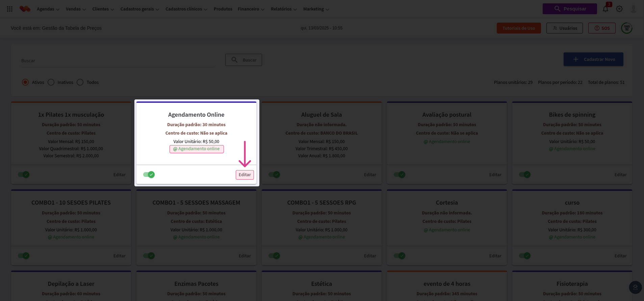The width and height of the screenshot is (644, 301).
Task: Toggle COMBO1 - 10 SESOES PILATES switch
Action: point(24,256)
